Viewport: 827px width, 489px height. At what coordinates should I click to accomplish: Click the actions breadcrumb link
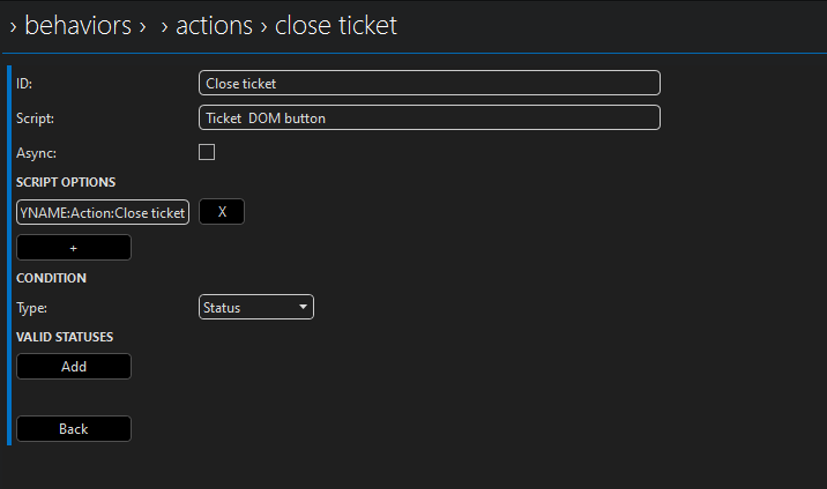214,25
